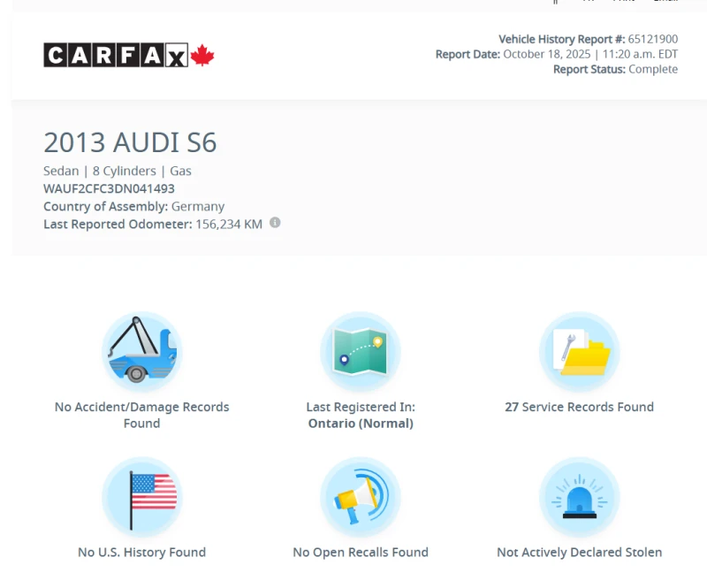Click the Vehicle History Report number

click(652, 39)
